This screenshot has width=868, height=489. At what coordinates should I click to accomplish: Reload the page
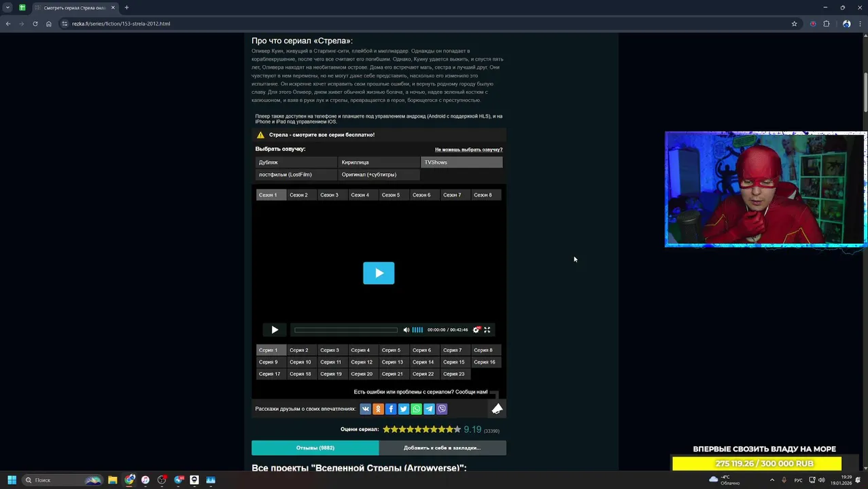[x=35, y=24]
